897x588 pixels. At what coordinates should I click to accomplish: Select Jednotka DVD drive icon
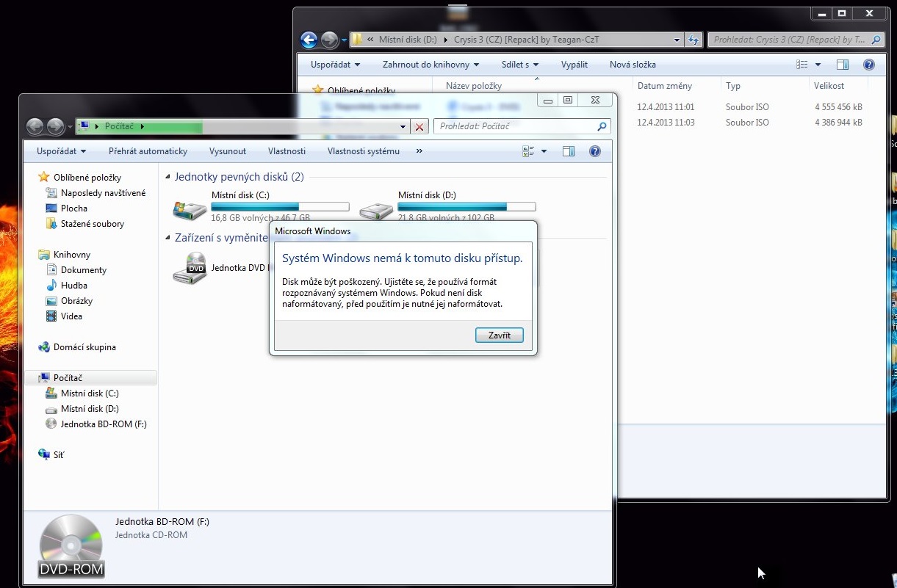190,269
